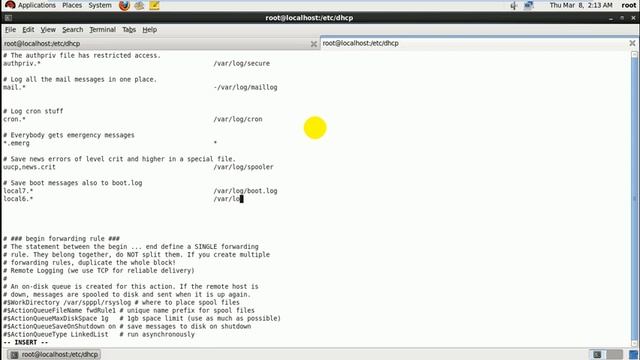Click the text /var/log/spooler

pos(244,167)
